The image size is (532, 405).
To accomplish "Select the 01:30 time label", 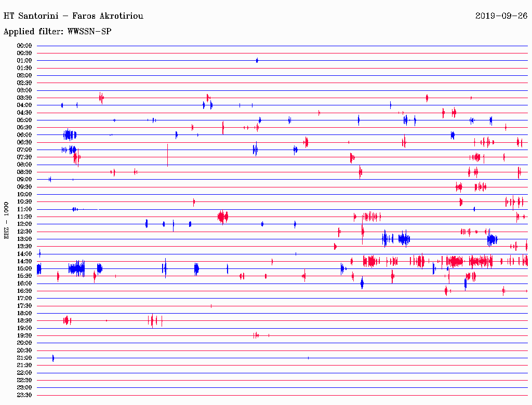I will click(24, 68).
